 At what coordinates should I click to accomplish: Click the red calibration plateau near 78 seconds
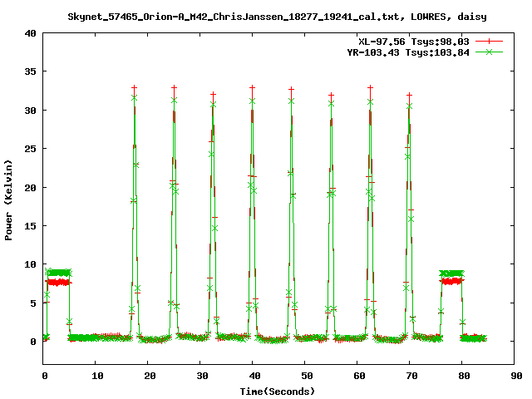coord(451,281)
